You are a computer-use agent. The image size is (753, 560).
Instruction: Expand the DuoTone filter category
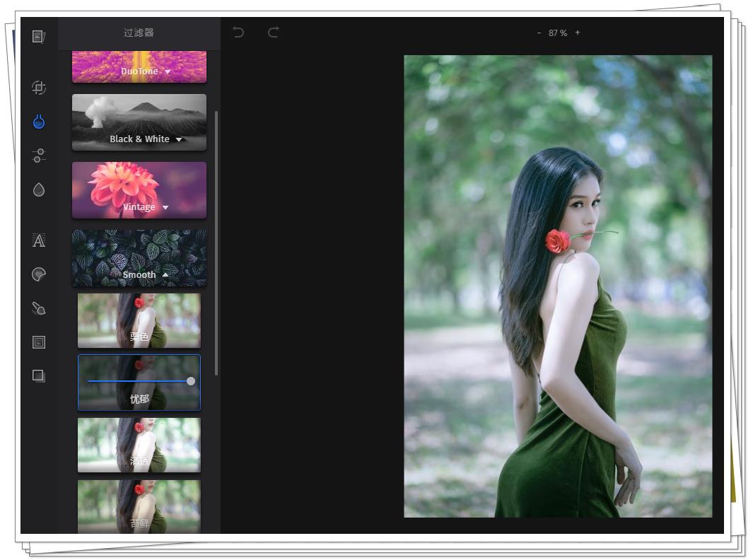[139, 66]
